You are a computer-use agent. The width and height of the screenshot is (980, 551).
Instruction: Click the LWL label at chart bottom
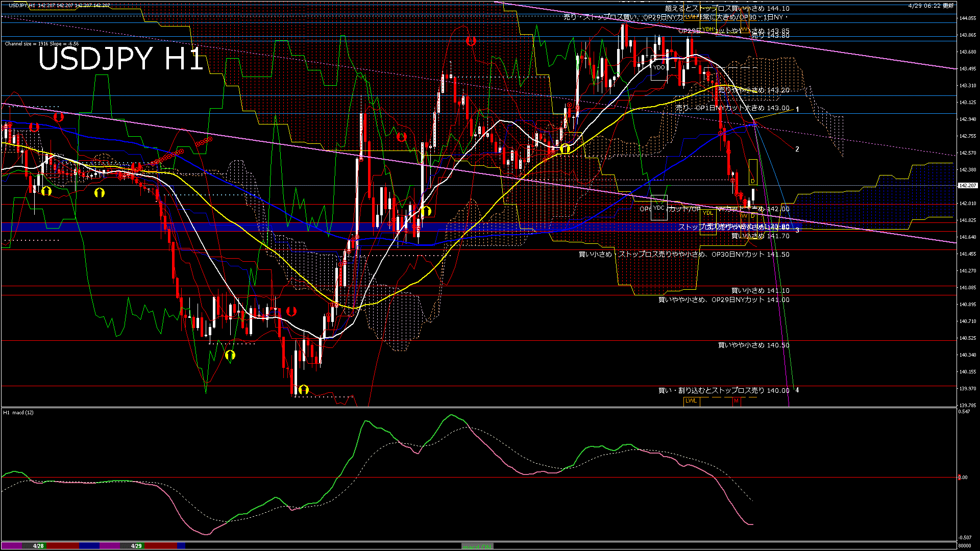click(x=691, y=401)
